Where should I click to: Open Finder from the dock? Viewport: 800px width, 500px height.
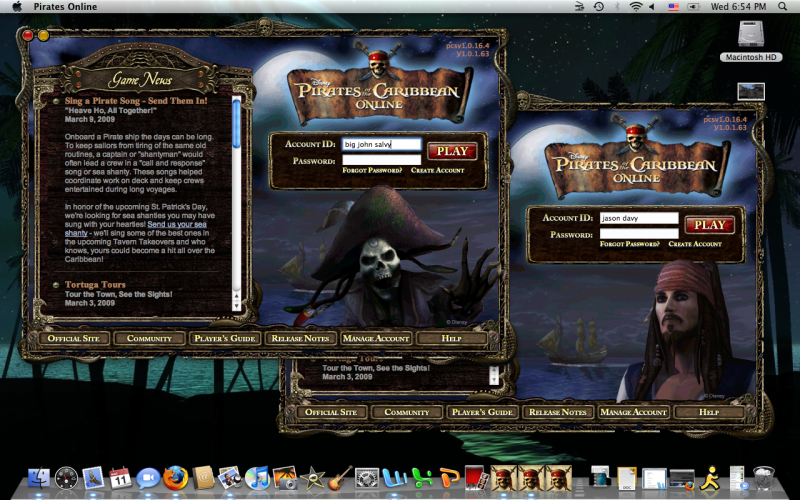[x=39, y=479]
